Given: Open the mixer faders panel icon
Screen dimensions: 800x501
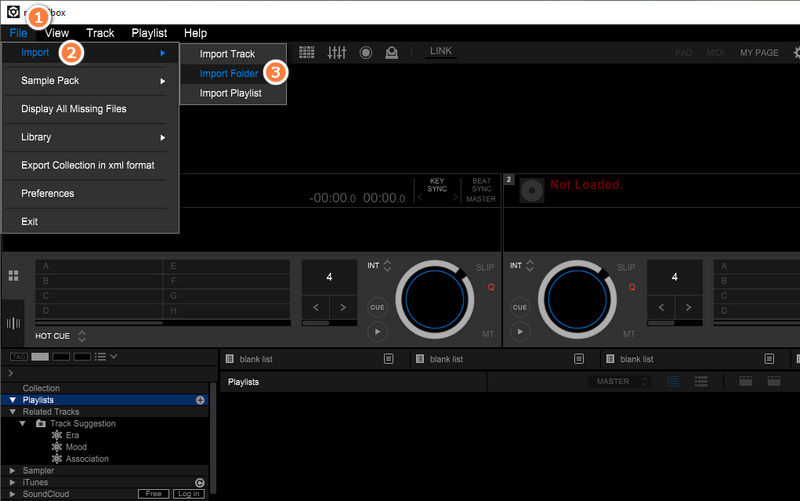Looking at the screenshot, I should click(x=337, y=52).
